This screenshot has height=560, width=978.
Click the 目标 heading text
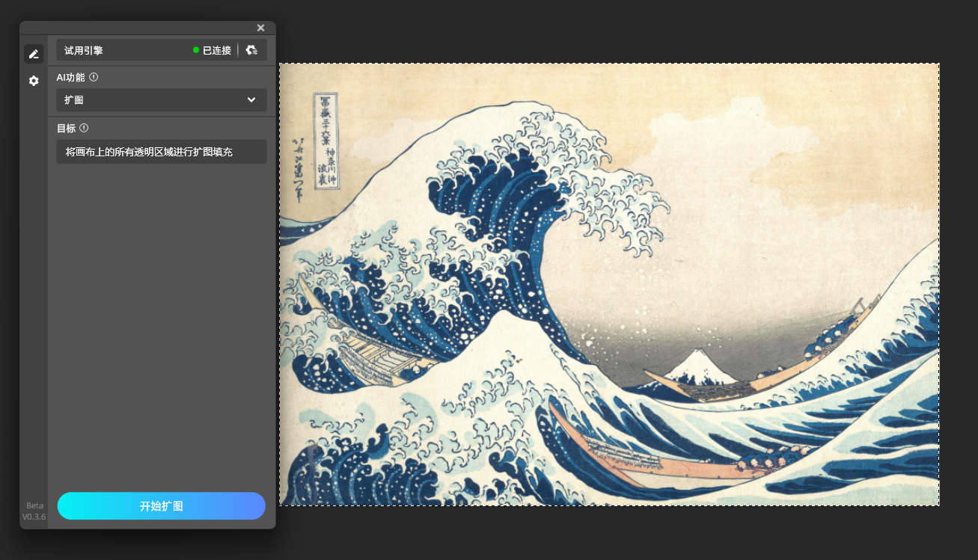66,128
